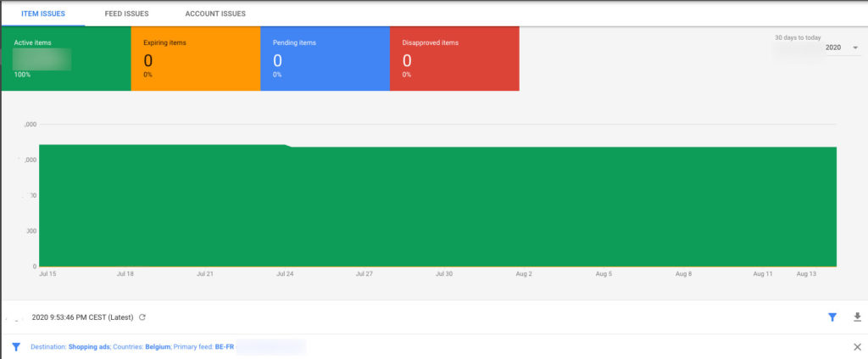This screenshot has height=359, width=868.
Task: Edit the Primary feed: BE-FR filter
Action: point(204,347)
